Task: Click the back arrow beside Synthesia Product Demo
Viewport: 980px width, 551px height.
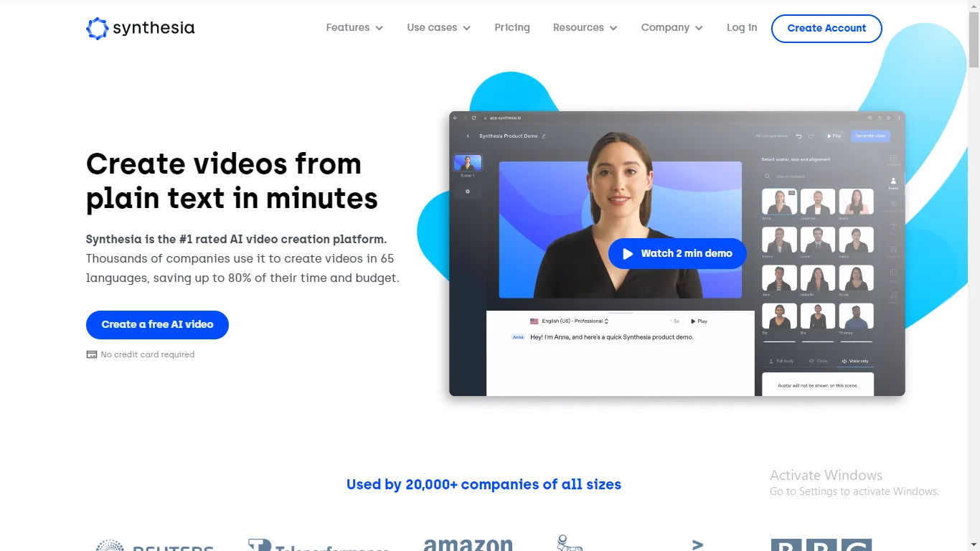Action: 468,136
